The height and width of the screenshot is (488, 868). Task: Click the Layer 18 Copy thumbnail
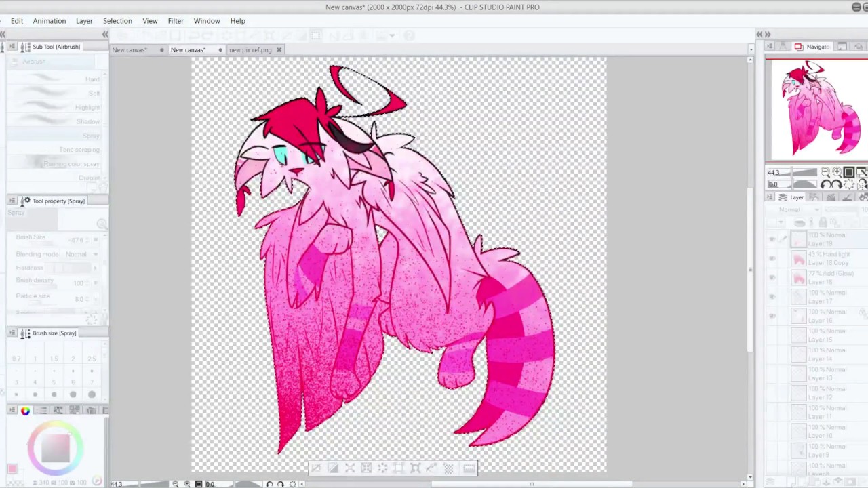(799, 259)
